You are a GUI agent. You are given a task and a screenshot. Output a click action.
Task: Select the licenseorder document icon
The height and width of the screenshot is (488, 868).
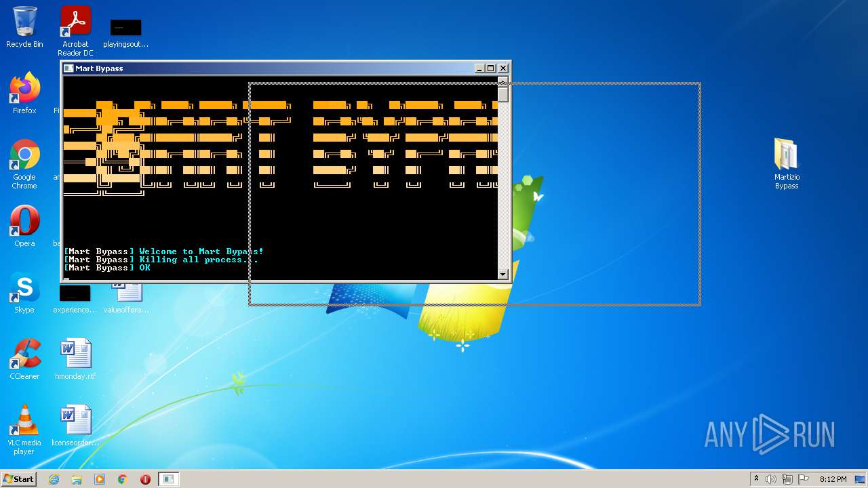click(x=75, y=425)
